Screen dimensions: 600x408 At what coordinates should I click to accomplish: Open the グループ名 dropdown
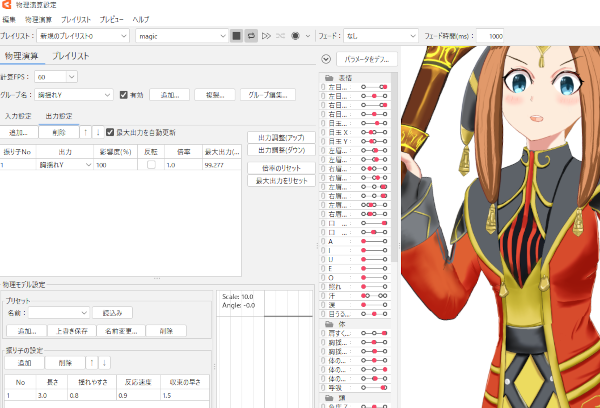[74, 95]
